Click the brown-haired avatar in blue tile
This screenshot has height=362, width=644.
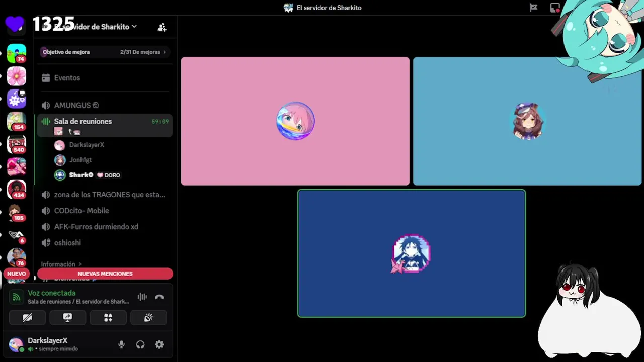tap(527, 121)
